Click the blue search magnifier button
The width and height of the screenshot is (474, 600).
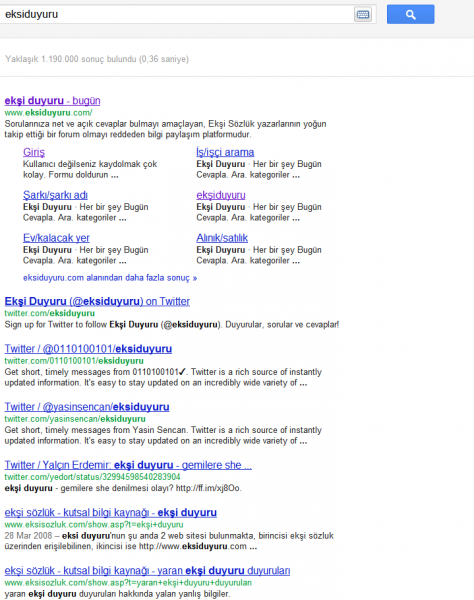(x=410, y=15)
